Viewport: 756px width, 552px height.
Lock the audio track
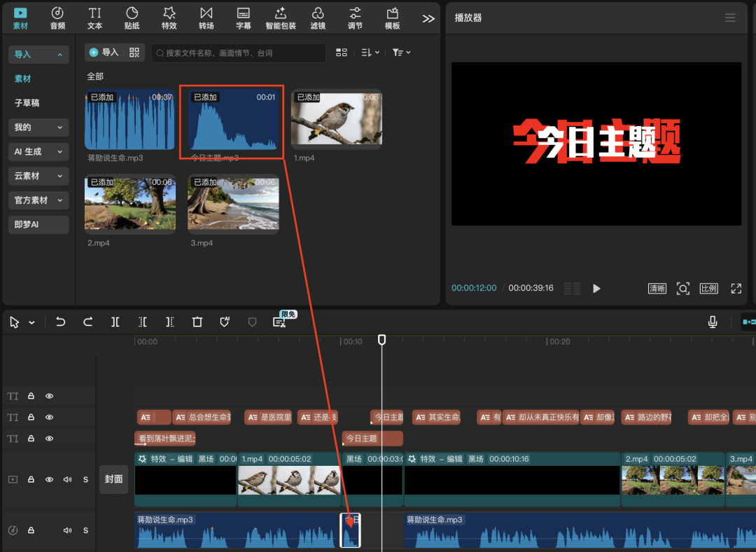point(31,530)
